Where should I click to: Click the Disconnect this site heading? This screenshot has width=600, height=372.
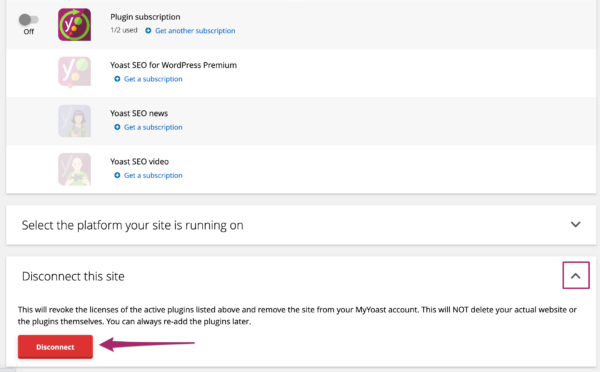point(73,276)
